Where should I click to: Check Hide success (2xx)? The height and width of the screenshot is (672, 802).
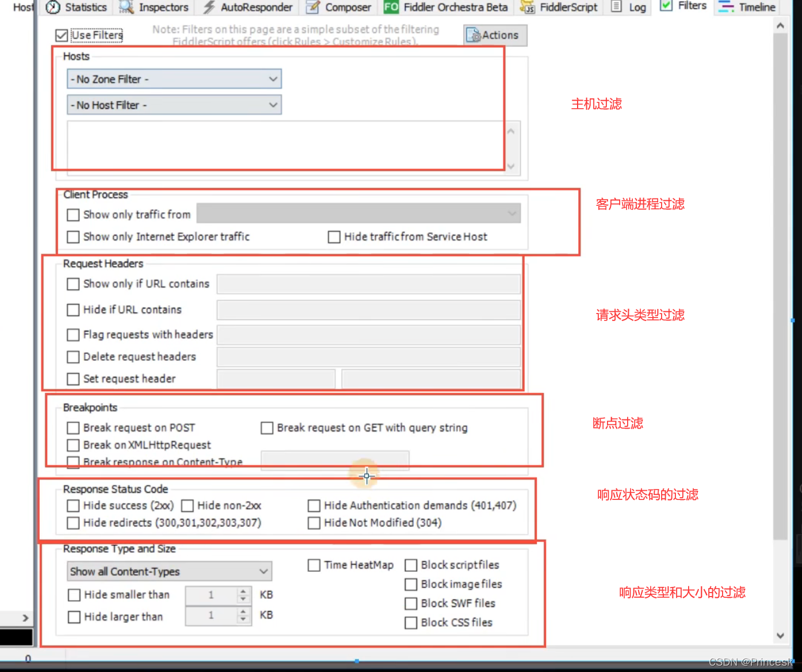point(73,506)
